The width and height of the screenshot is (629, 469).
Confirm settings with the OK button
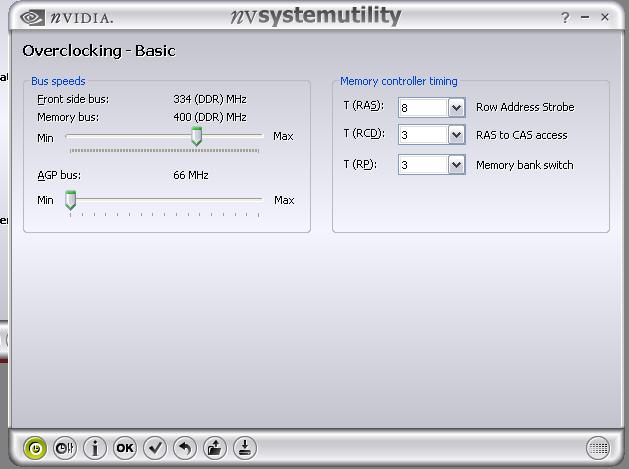tap(125, 448)
